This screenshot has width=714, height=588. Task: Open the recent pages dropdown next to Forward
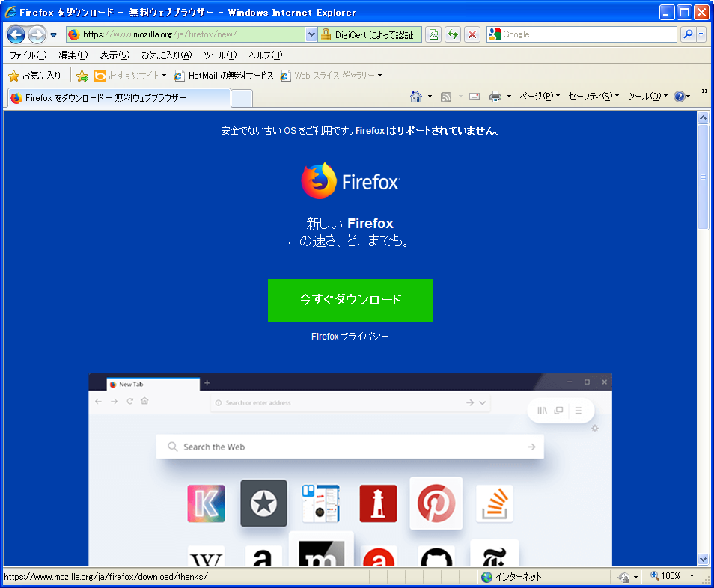tap(54, 35)
